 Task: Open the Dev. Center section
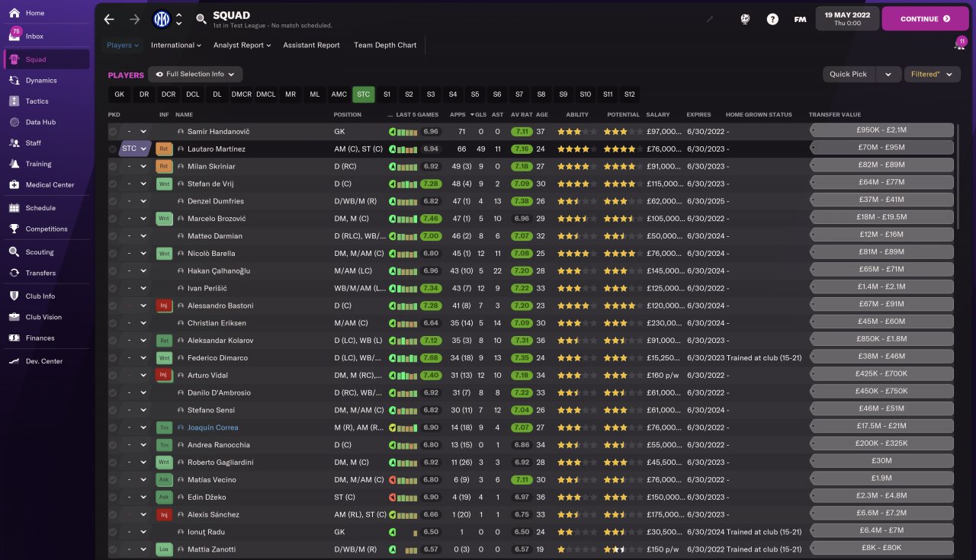pyautogui.click(x=46, y=361)
